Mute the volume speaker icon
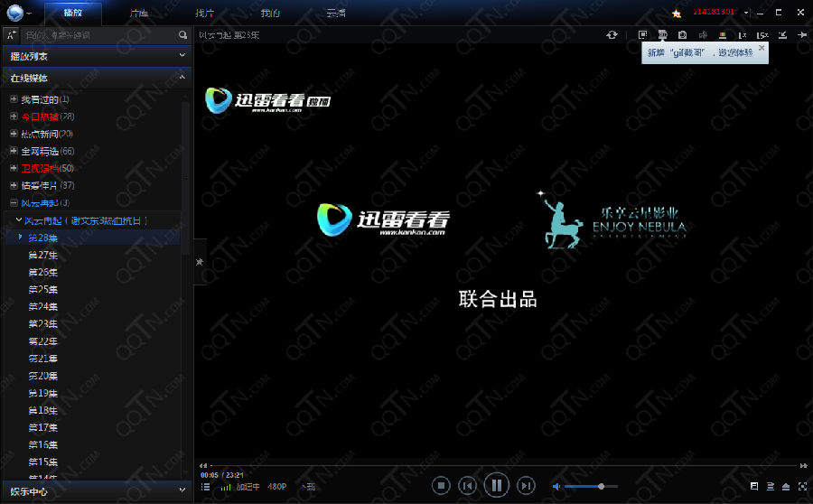This screenshot has width=813, height=504. (557, 487)
